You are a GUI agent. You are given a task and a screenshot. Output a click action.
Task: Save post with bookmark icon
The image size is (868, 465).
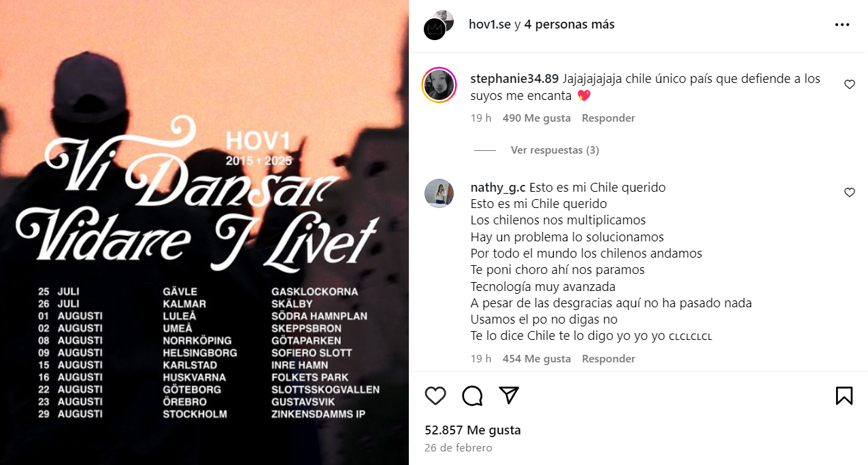(x=844, y=396)
